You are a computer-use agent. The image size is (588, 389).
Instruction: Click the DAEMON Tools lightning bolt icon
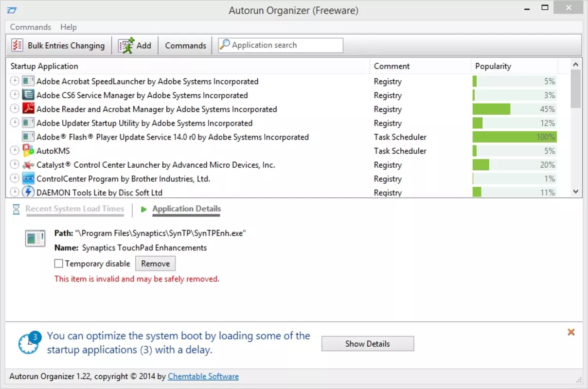28,192
